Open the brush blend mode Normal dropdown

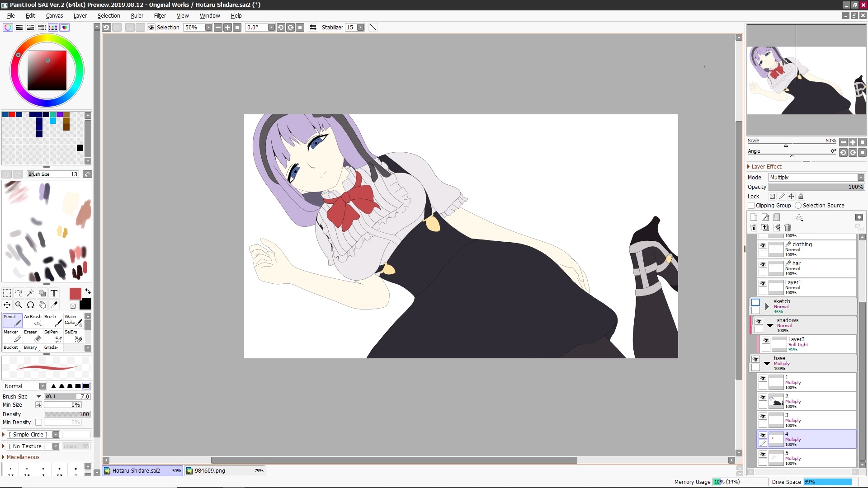pos(25,386)
